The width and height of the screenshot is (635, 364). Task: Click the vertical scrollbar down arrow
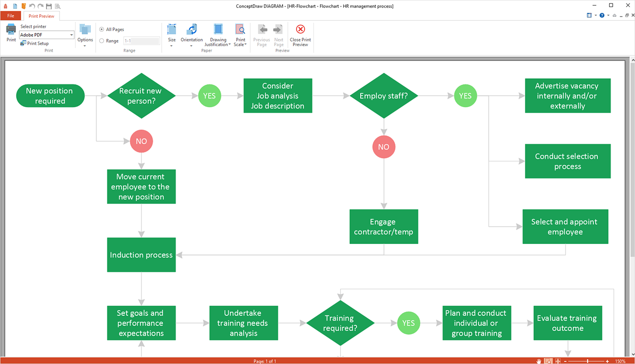(x=632, y=354)
